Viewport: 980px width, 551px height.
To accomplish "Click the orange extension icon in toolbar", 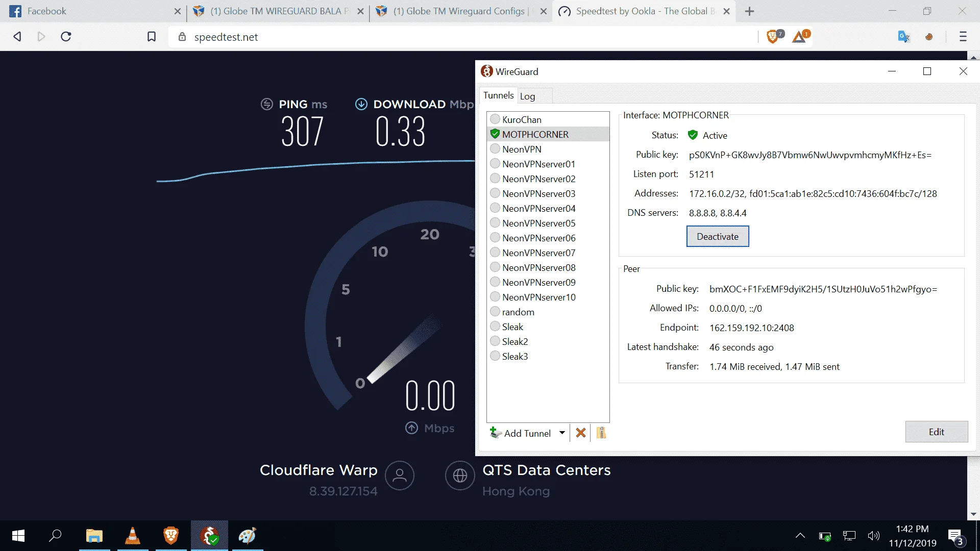I will click(929, 37).
